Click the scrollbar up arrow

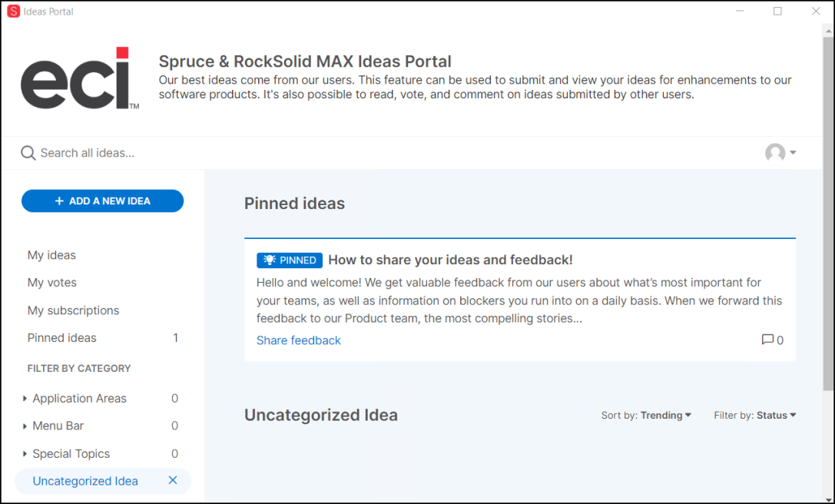coord(828,31)
